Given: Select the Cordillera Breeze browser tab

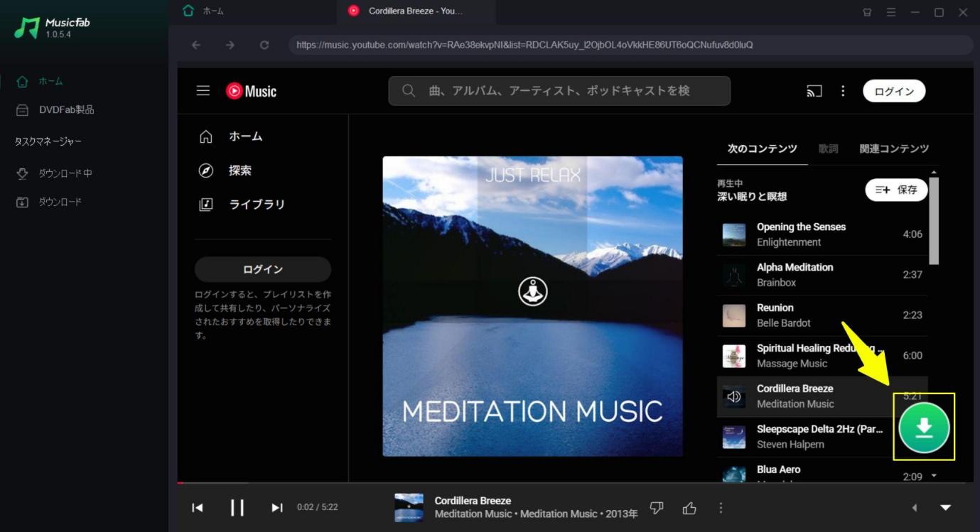Looking at the screenshot, I should (416, 11).
